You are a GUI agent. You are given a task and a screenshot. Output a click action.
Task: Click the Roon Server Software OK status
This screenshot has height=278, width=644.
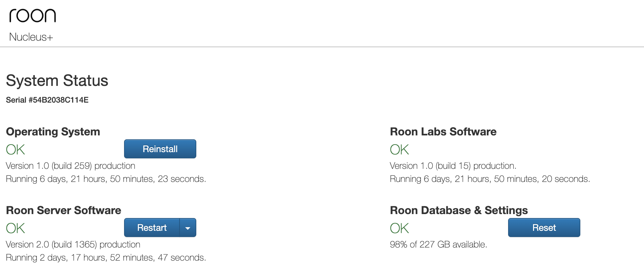click(15, 228)
